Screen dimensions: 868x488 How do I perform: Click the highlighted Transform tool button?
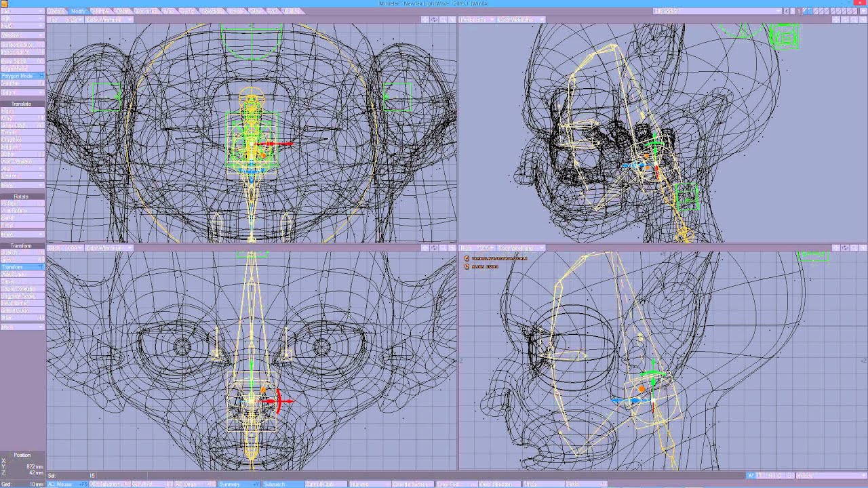[23, 267]
